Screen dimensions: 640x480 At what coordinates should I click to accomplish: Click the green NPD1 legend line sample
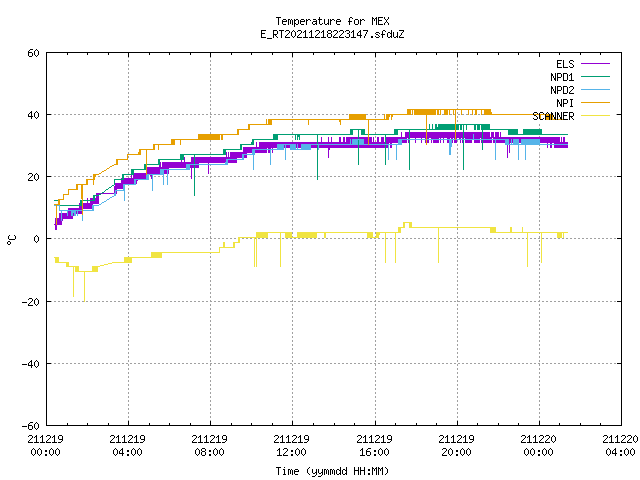(595, 76)
